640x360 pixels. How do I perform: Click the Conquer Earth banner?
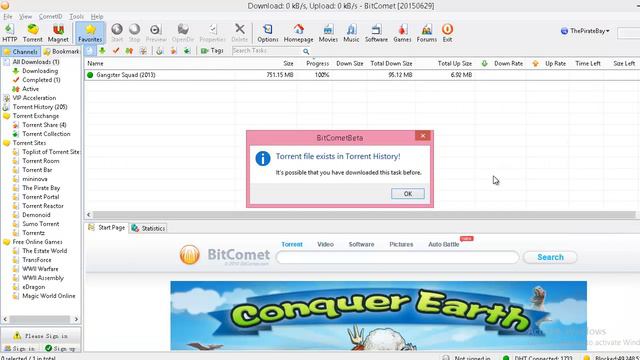coord(378,315)
